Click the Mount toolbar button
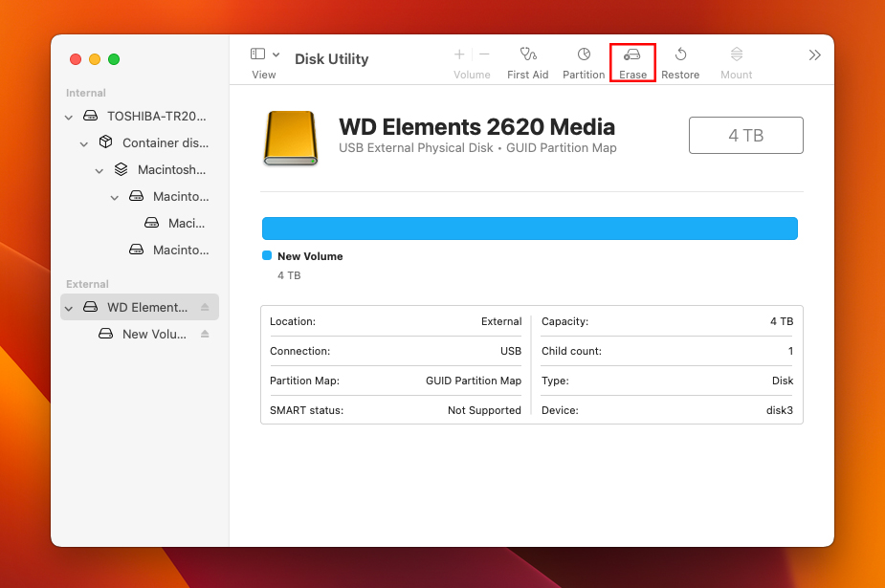885x588 pixels. (736, 62)
